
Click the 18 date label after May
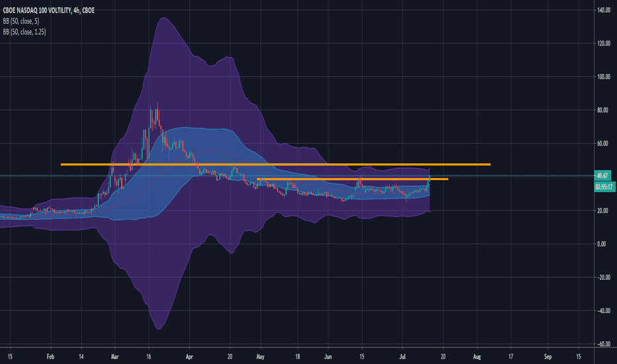pos(297,357)
